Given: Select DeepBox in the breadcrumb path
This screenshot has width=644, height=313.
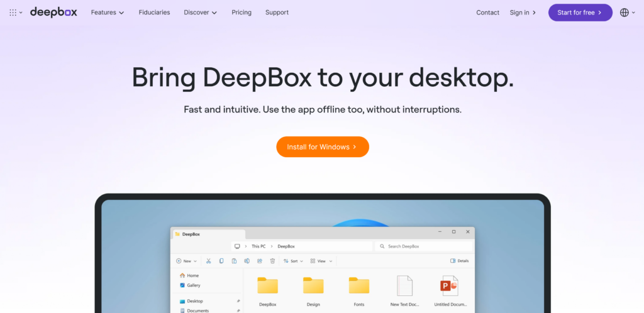Looking at the screenshot, I should [286, 246].
